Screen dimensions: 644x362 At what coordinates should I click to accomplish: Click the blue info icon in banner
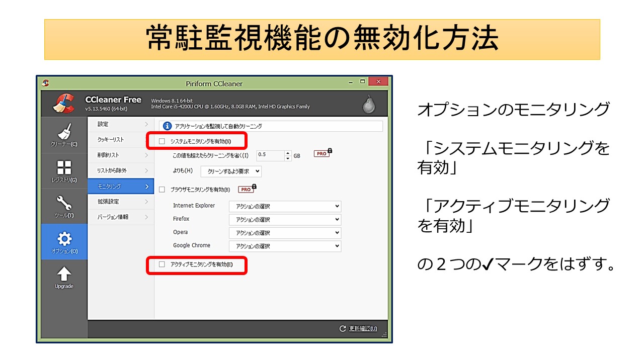167,126
